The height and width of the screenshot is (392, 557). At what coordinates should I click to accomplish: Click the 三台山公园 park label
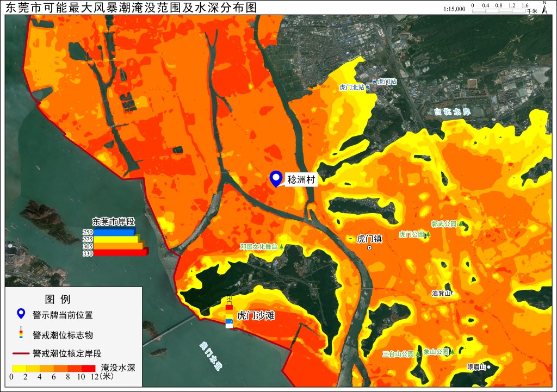point(398,354)
